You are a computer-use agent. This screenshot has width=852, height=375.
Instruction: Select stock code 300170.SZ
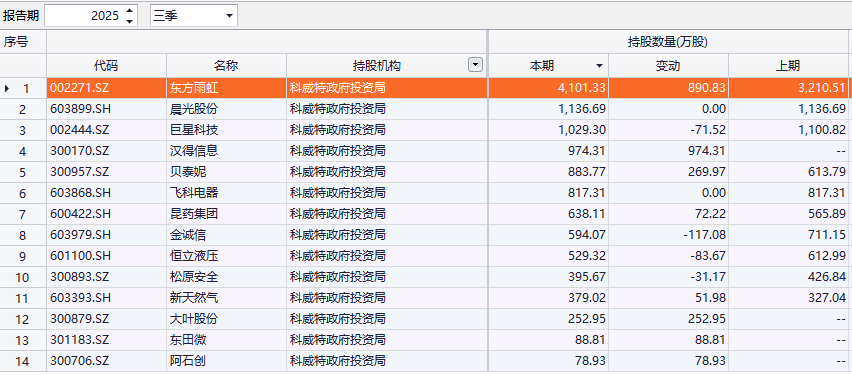pyautogui.click(x=106, y=151)
